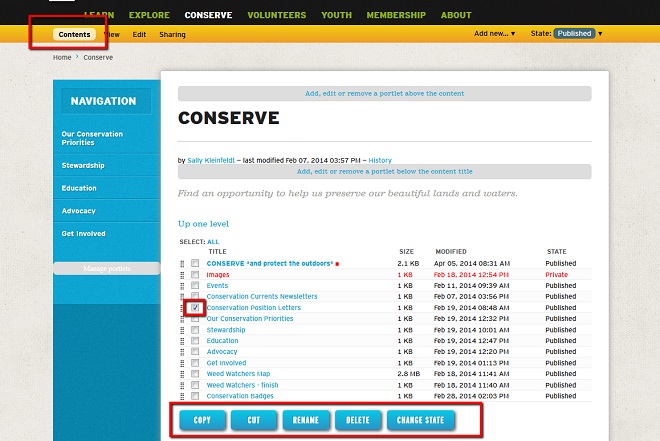
Task: Click drag handle for Weed Watchers Map
Action: [182, 374]
